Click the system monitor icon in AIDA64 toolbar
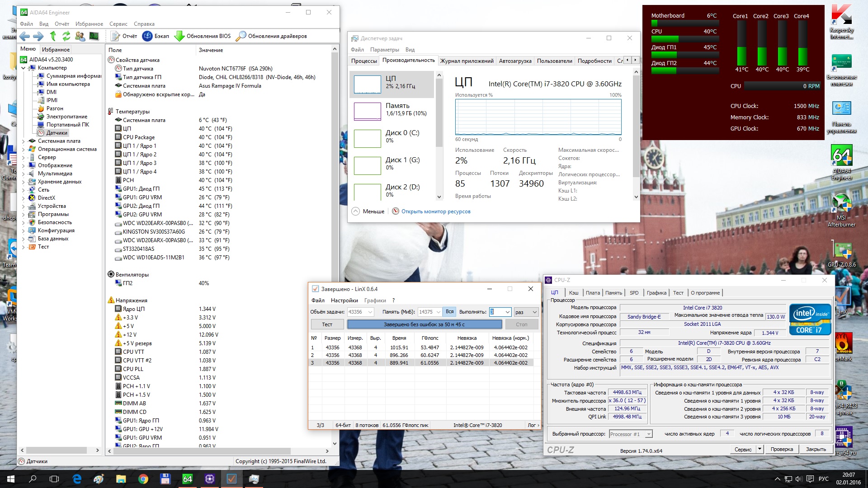The width and height of the screenshot is (868, 488). click(x=94, y=36)
